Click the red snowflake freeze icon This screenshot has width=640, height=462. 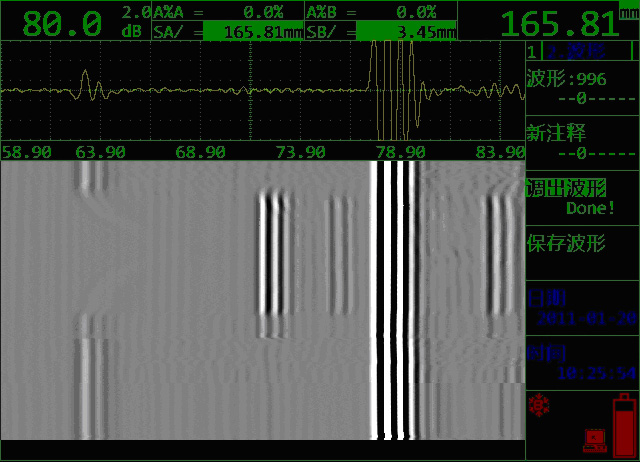tap(541, 403)
